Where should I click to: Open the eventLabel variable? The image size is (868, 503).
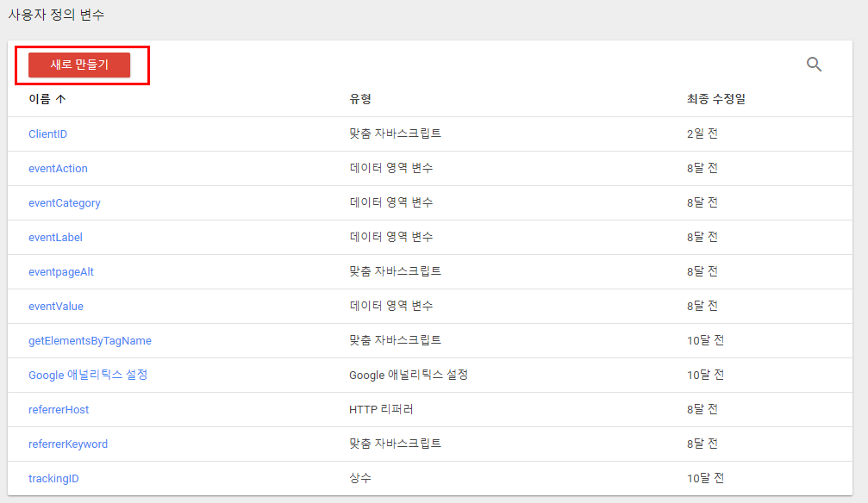[55, 237]
